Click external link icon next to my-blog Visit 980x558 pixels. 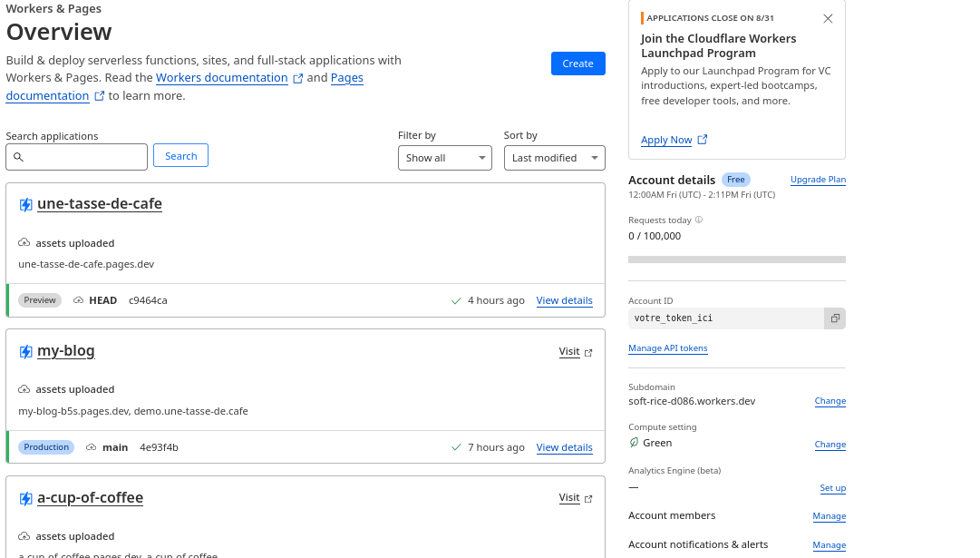pyautogui.click(x=588, y=353)
